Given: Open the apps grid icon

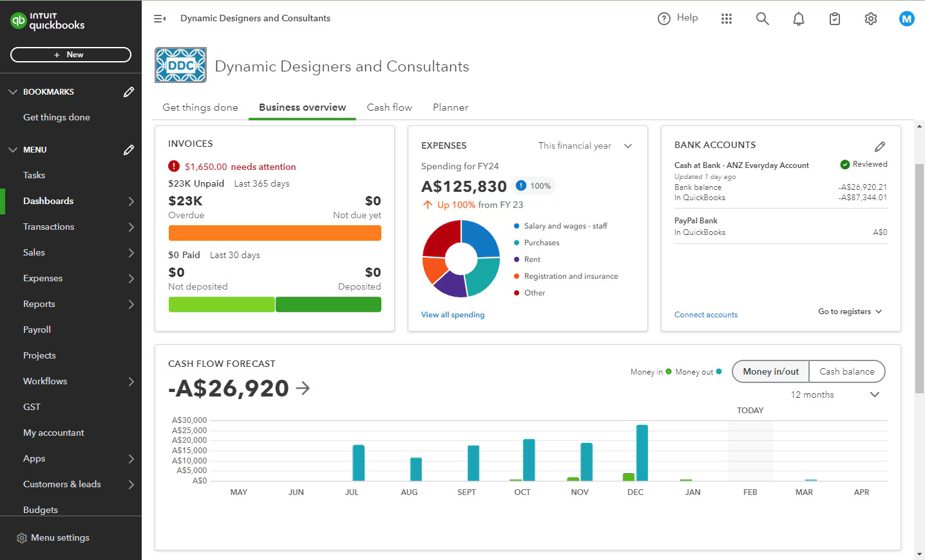Looking at the screenshot, I should pos(727,19).
